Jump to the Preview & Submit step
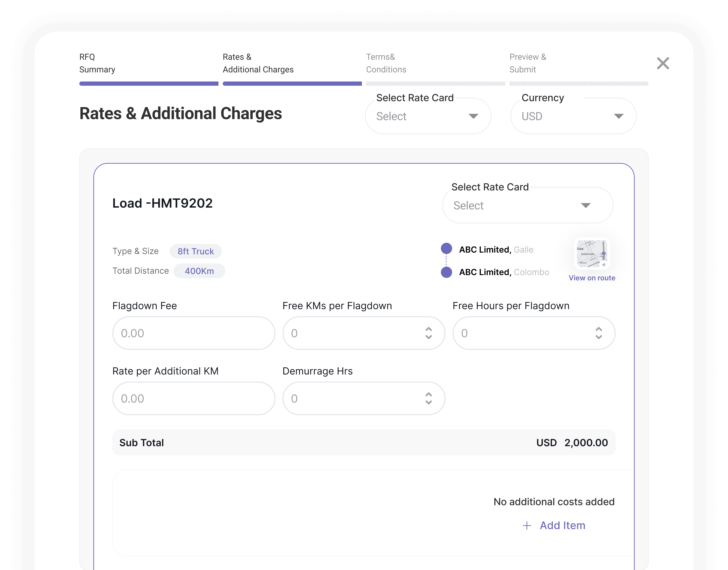 pos(528,63)
